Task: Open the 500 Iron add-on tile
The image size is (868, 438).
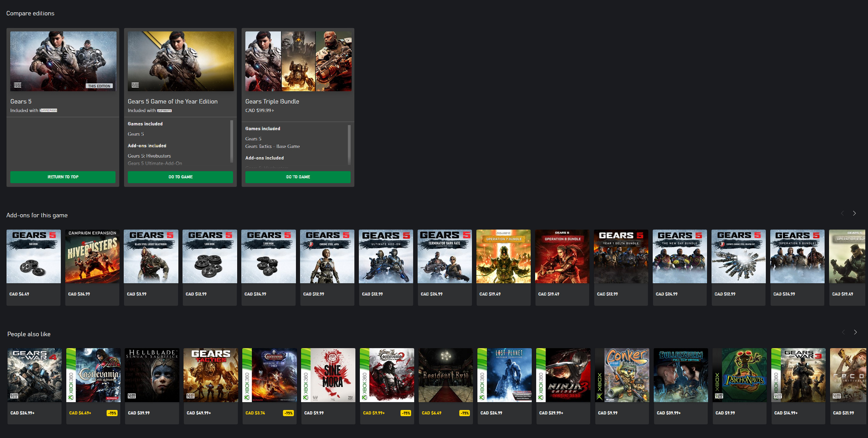Action: [33, 268]
